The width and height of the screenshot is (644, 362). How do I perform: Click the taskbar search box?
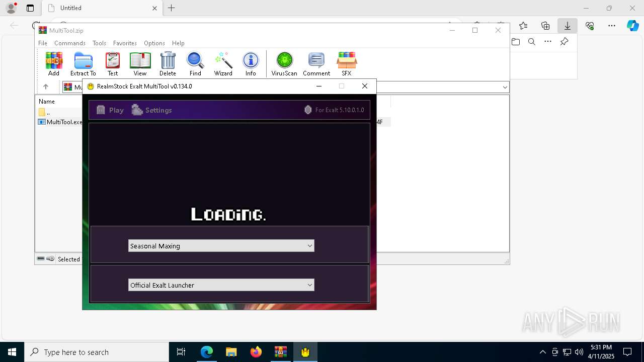97,352
